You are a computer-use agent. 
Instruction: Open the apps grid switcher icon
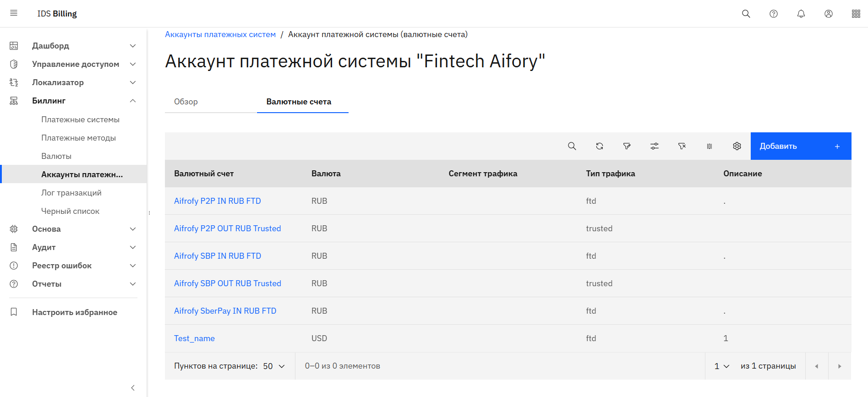point(856,14)
